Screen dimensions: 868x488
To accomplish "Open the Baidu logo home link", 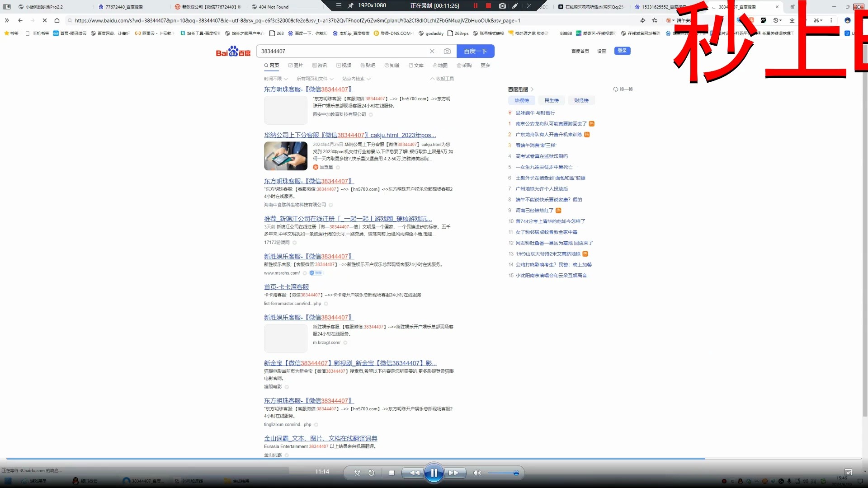I will click(233, 52).
